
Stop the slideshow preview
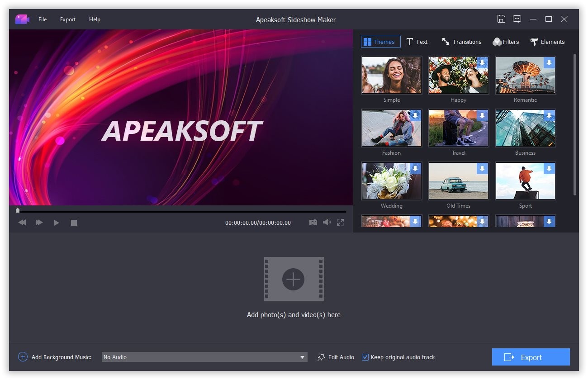[x=74, y=223]
